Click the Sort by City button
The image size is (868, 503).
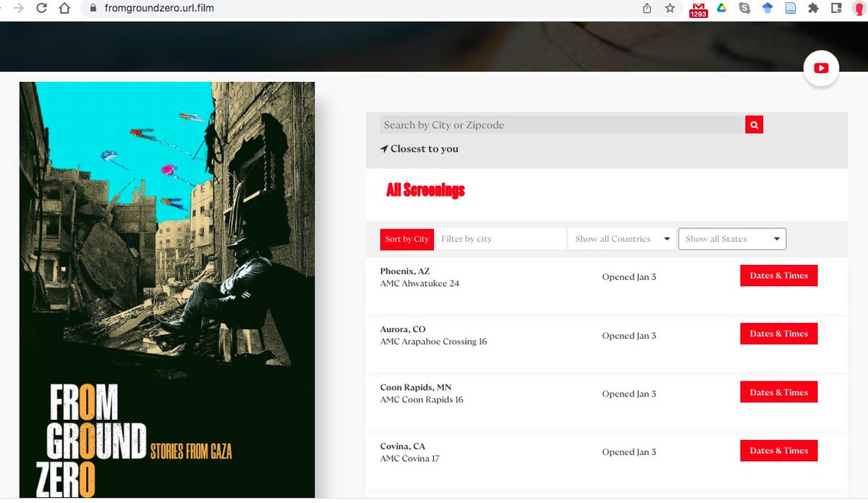407,240
